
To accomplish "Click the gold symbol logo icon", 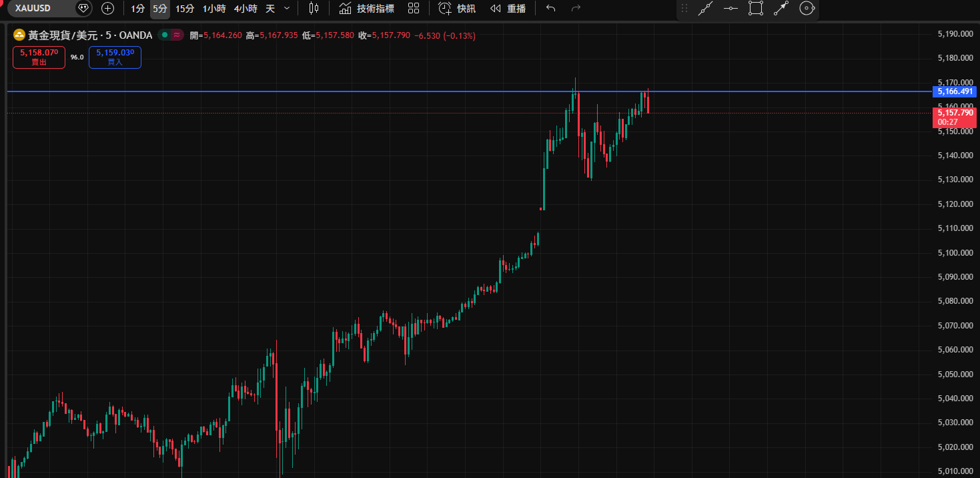I will point(19,35).
